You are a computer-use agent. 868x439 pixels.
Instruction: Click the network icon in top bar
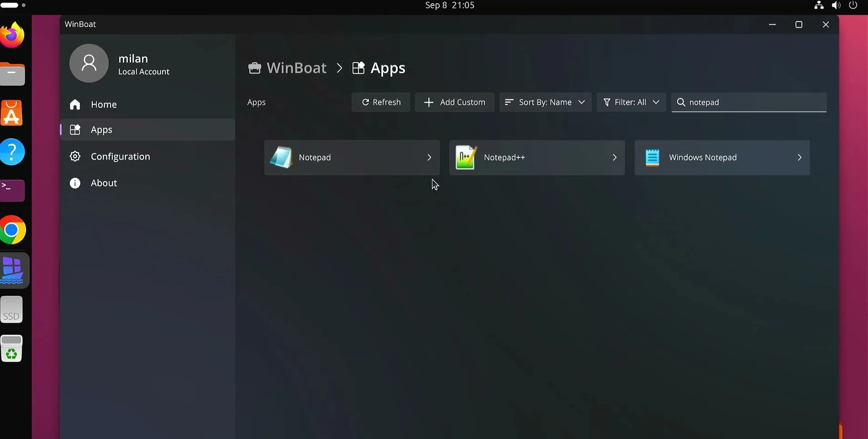[819, 5]
